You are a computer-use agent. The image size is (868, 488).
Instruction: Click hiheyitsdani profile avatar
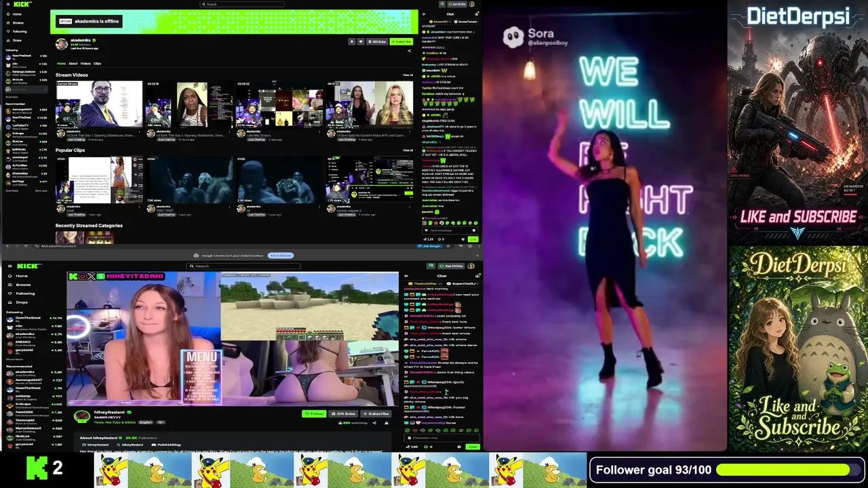82,416
